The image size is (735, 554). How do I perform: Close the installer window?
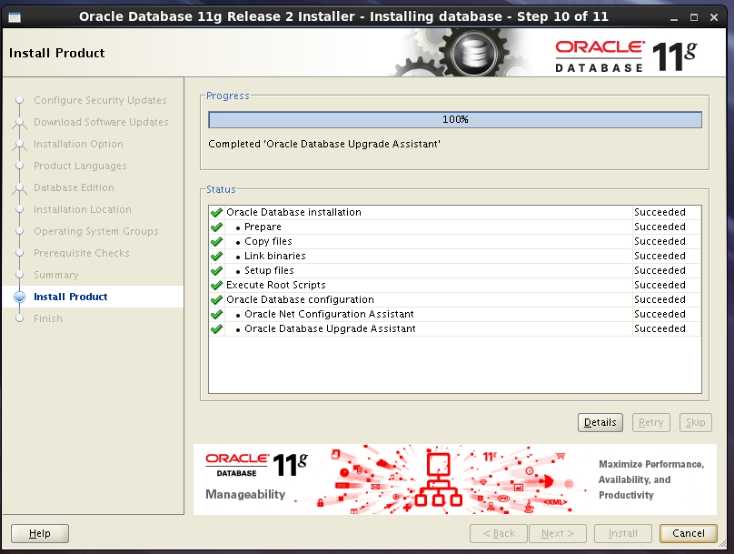pos(714,18)
